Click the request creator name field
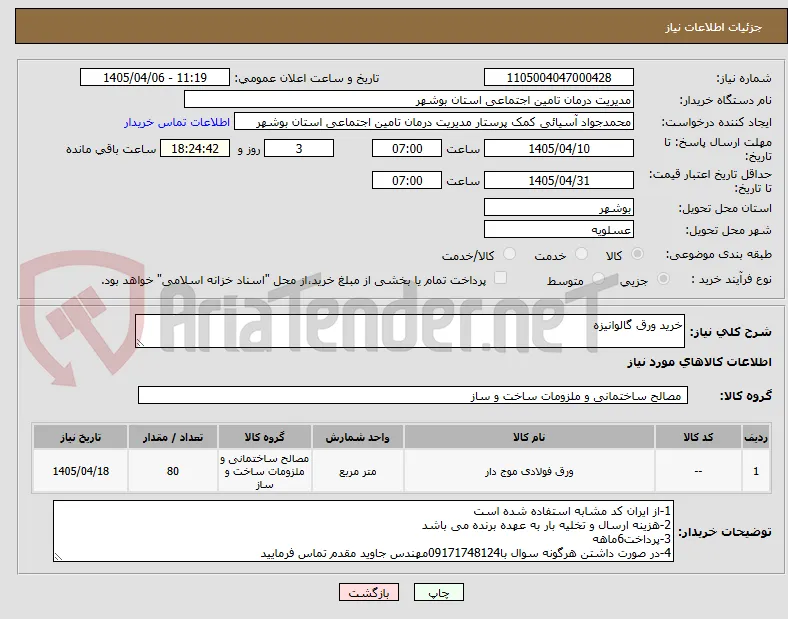 [x=434, y=122]
